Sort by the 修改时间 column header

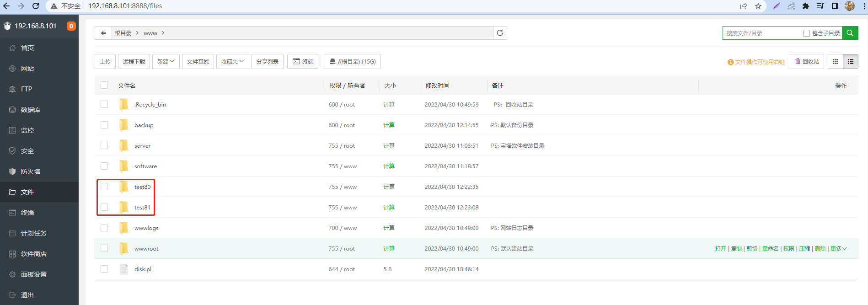pyautogui.click(x=437, y=86)
